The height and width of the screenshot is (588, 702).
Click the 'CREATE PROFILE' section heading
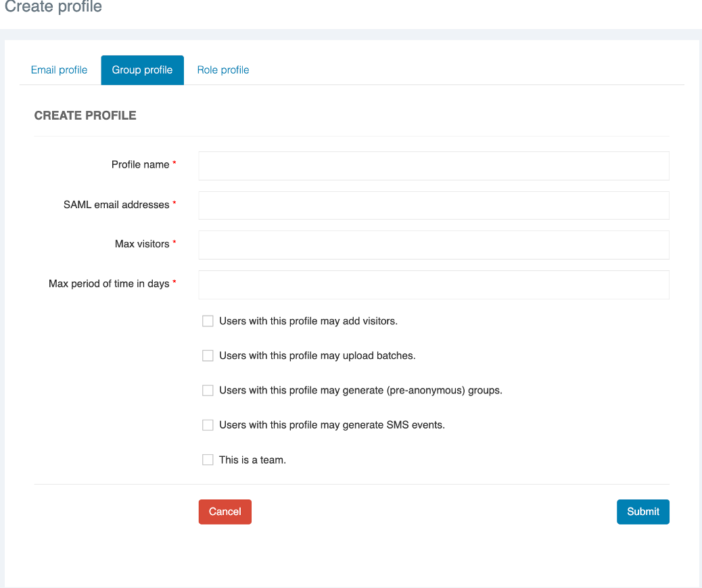point(85,116)
